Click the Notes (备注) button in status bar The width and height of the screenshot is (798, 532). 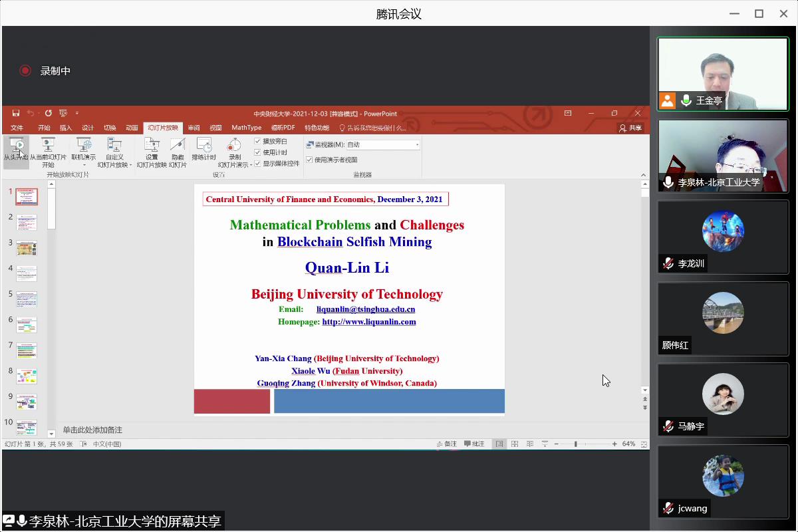tap(447, 444)
